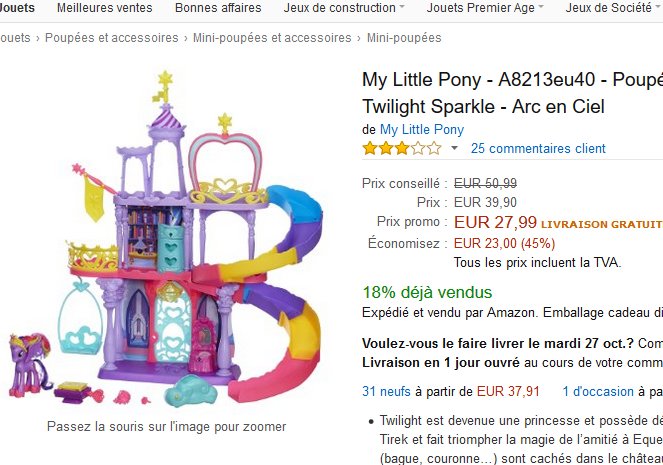
Task: Open the 1 d'occasion offer link
Action: (x=598, y=392)
